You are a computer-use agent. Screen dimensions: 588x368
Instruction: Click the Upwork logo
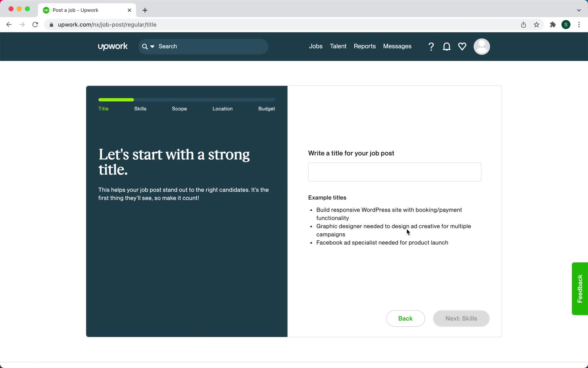pos(112,46)
